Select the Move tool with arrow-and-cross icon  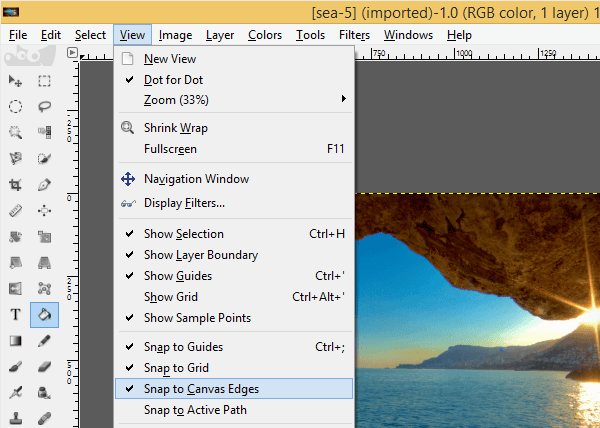[15, 81]
